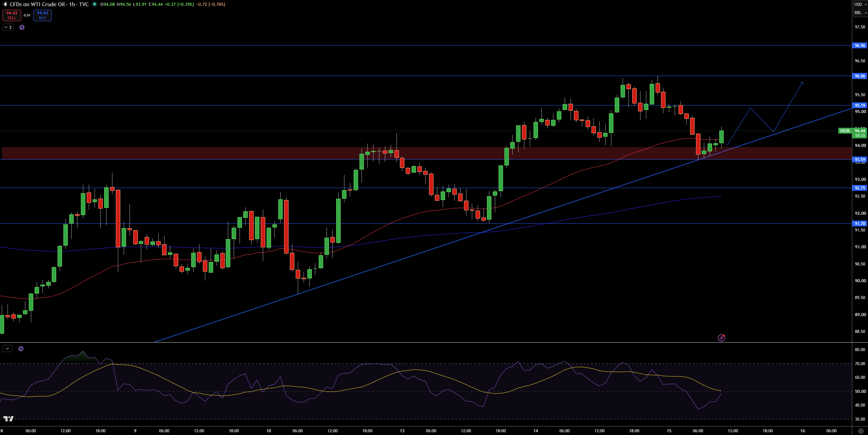
Task: Click the 0.01 spread value
Action: coord(27,15)
